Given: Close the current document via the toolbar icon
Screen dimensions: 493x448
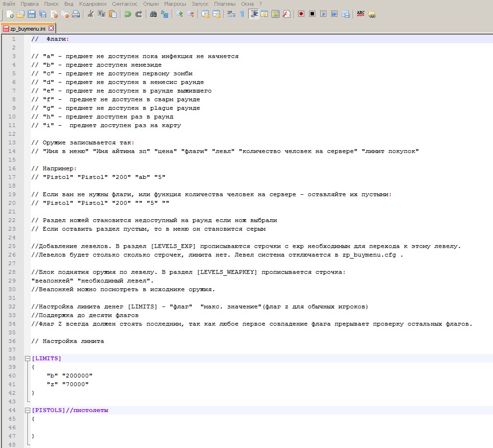Looking at the screenshot, I should pos(54,14).
